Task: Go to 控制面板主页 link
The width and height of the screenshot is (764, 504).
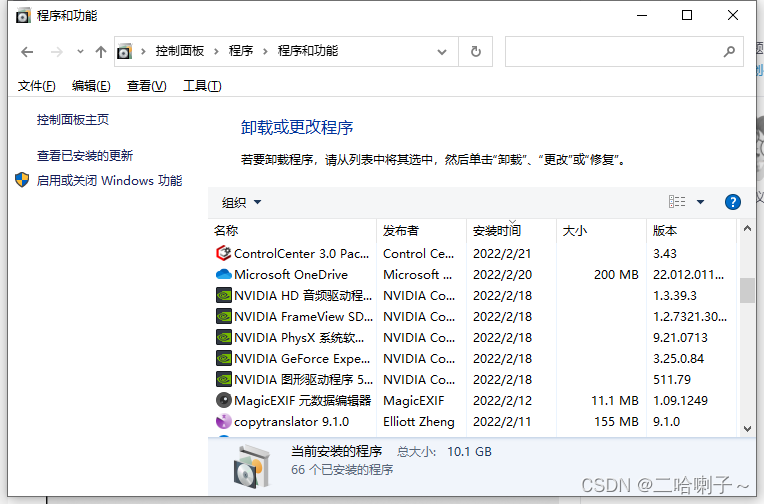Action: click(73, 119)
